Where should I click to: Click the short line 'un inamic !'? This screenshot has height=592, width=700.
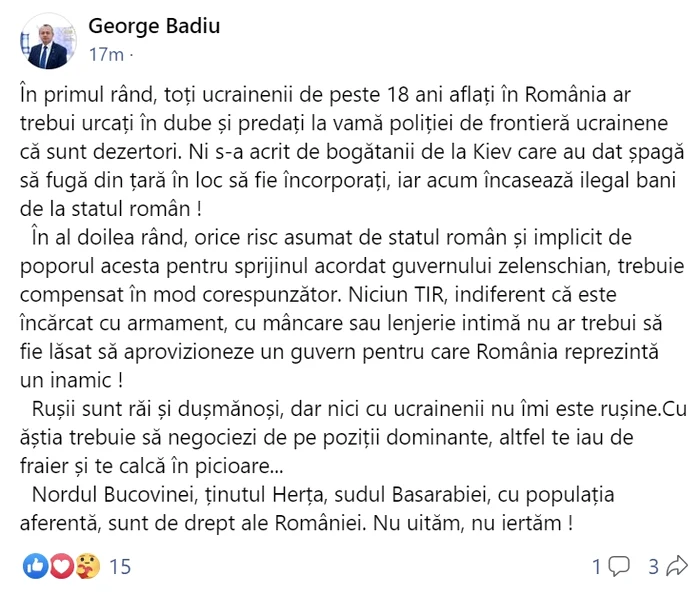coord(71,380)
